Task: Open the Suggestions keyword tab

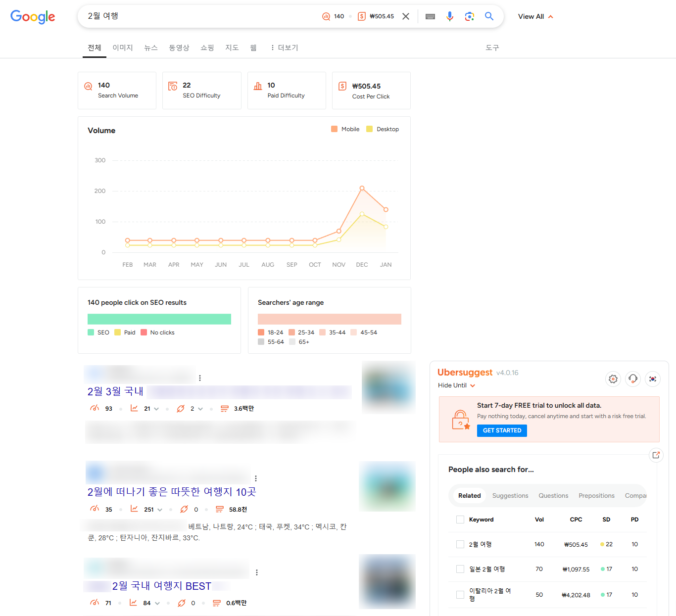Action: click(x=510, y=496)
